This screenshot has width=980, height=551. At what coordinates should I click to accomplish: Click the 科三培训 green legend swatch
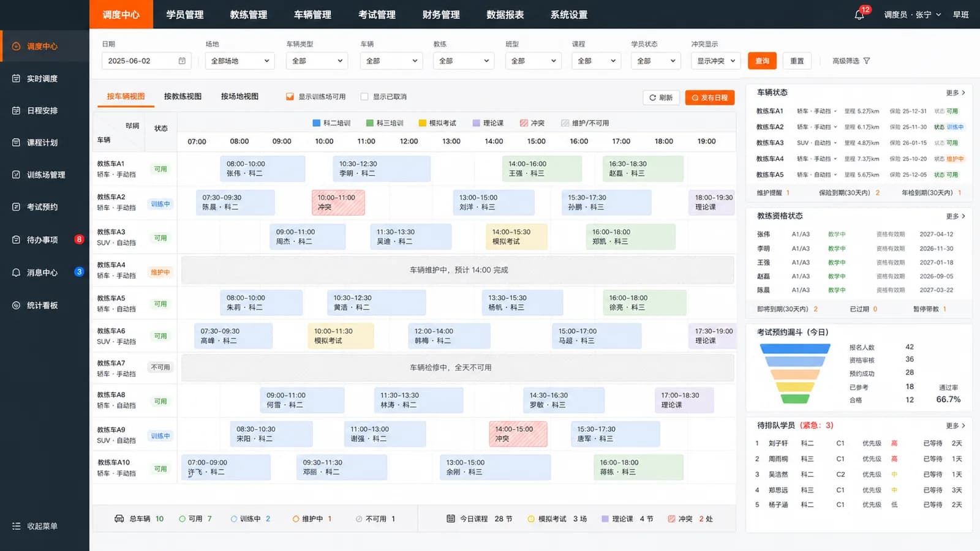coord(370,123)
